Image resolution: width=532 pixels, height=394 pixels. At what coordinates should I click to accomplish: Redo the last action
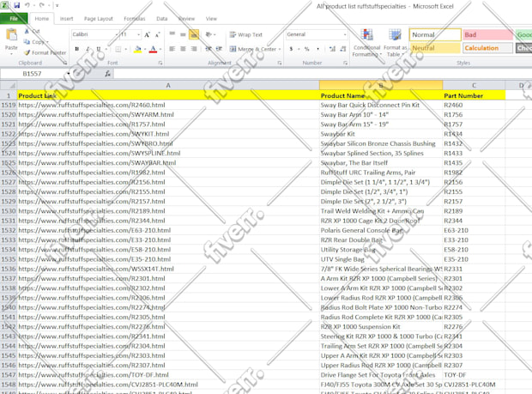pyautogui.click(x=42, y=5)
